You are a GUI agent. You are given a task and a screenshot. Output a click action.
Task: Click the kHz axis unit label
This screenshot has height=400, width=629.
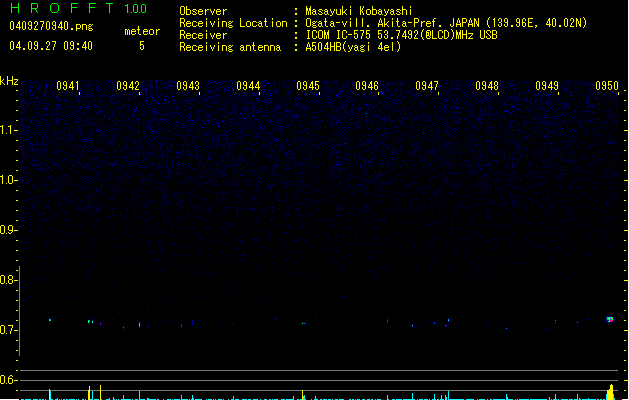[9, 81]
